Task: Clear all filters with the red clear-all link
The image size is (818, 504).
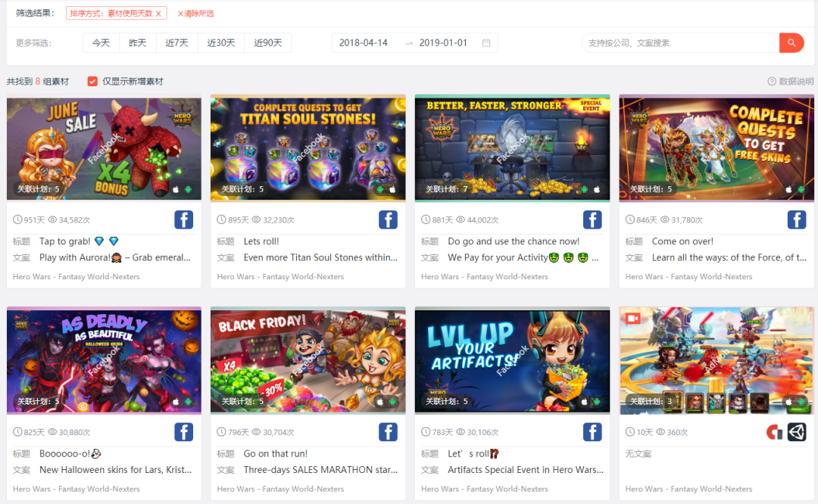Action: click(x=195, y=14)
